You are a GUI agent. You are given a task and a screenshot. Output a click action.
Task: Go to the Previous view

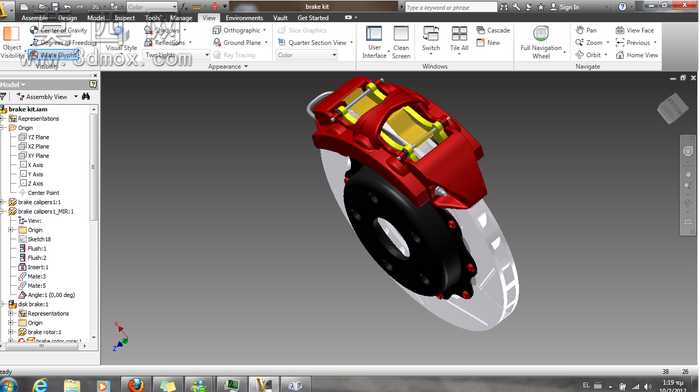click(x=633, y=42)
